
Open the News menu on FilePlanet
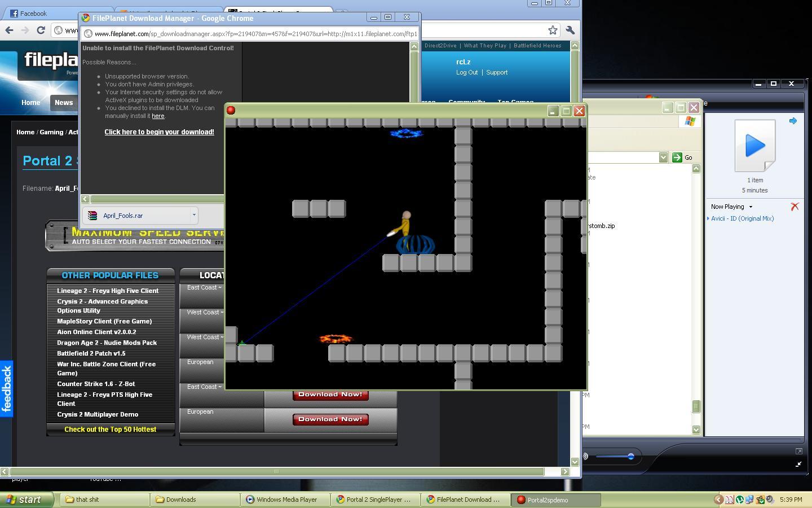click(x=64, y=103)
